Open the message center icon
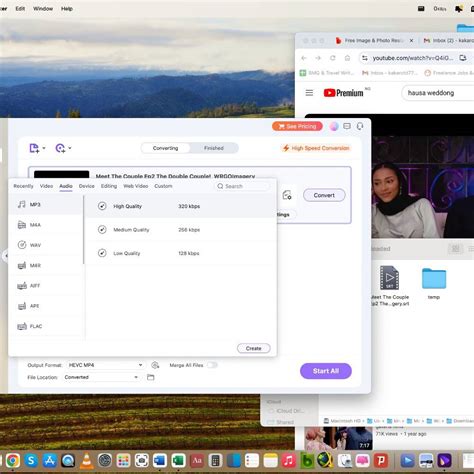474x474 pixels. [x=347, y=126]
